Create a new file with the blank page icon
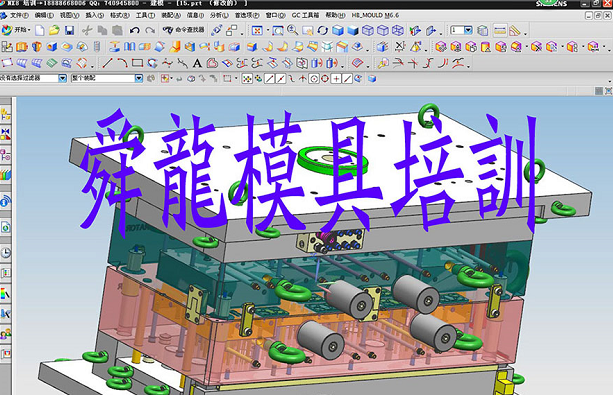The width and height of the screenshot is (613, 395). click(x=40, y=30)
